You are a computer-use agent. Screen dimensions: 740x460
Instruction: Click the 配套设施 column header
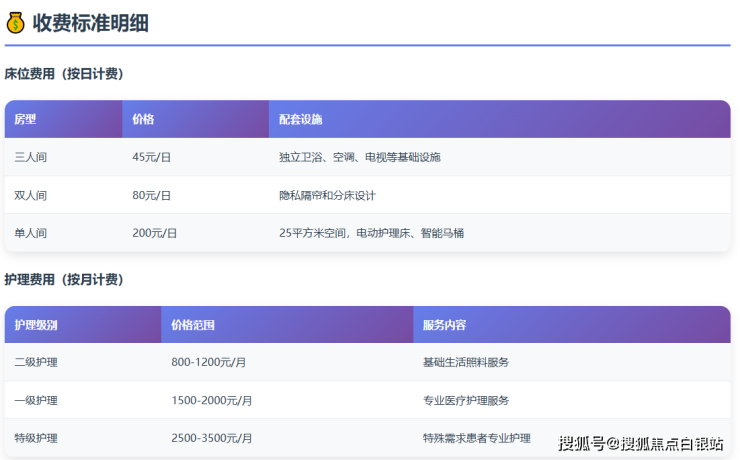301,119
